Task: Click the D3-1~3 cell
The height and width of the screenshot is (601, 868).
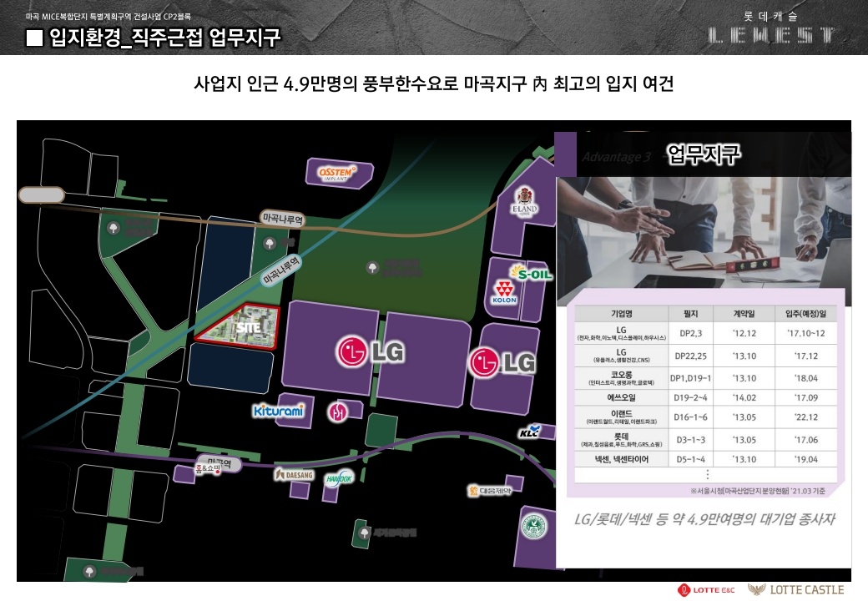Action: [x=690, y=439]
